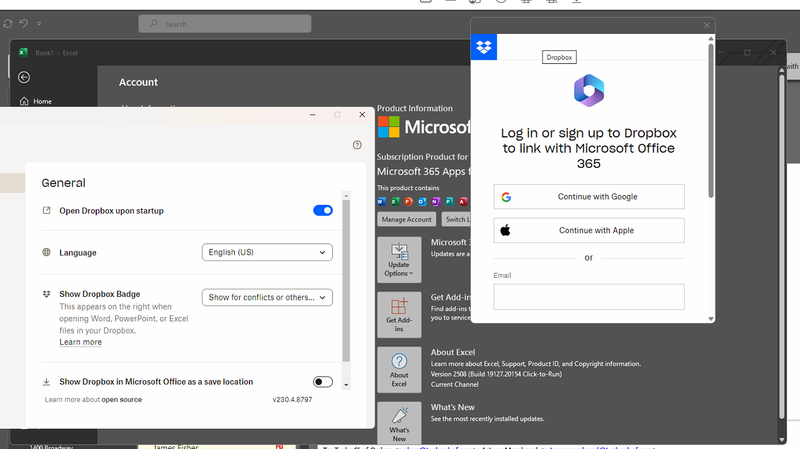Click the Manage Account button

click(x=406, y=219)
